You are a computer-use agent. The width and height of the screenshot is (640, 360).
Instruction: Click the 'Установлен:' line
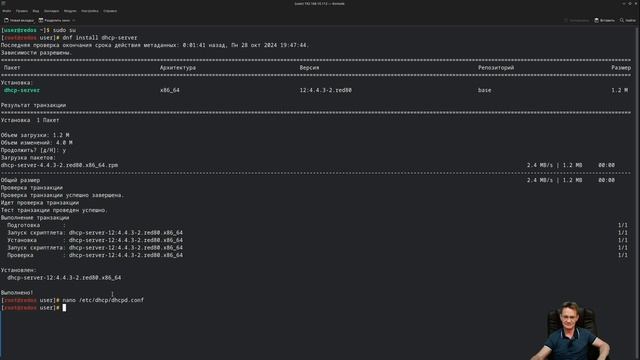tap(19, 270)
